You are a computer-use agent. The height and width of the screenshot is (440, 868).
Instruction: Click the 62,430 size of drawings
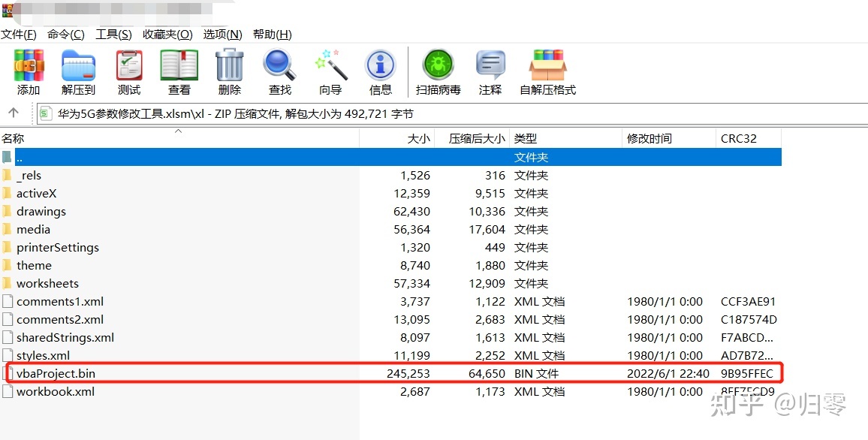(x=411, y=212)
